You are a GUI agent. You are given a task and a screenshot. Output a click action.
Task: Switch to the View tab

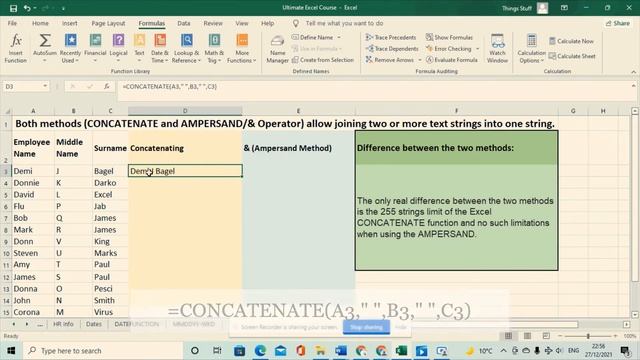click(x=242, y=23)
